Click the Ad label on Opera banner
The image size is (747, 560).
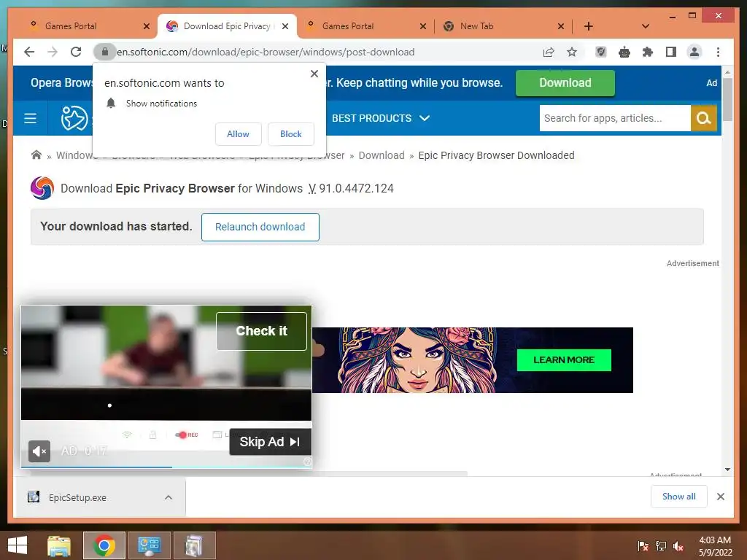(x=711, y=83)
